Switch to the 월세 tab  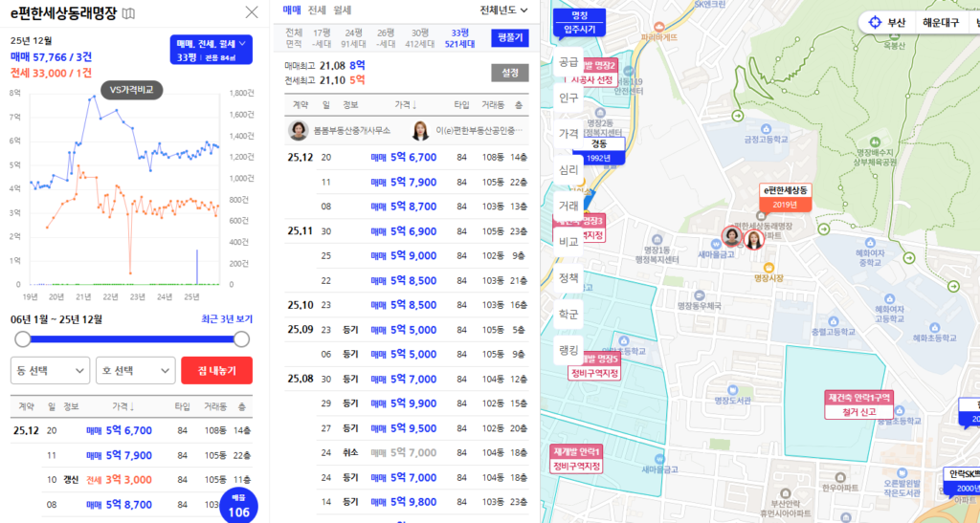[x=342, y=10]
